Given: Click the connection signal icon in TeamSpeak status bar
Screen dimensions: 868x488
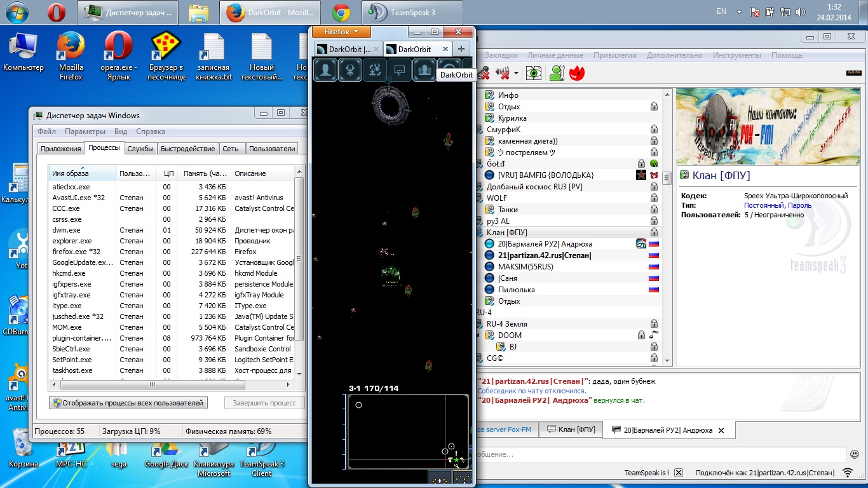Looking at the screenshot, I should 847,473.
